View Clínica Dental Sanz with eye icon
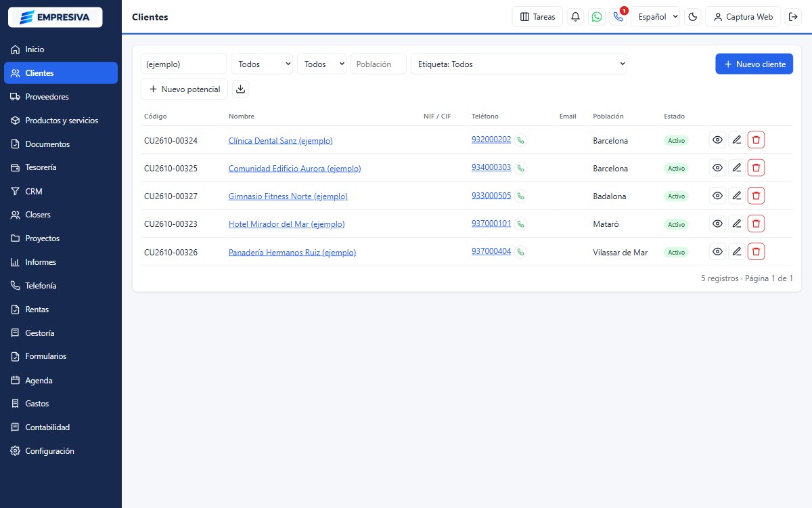812x508 pixels. (x=717, y=140)
